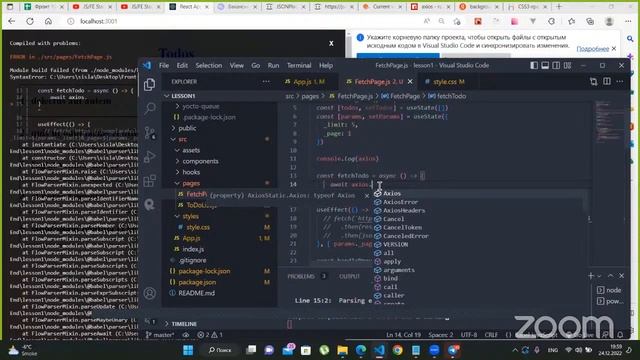Open the Edge sidebar search icon
Viewport: 640px width, 360px height.
[630, 39]
